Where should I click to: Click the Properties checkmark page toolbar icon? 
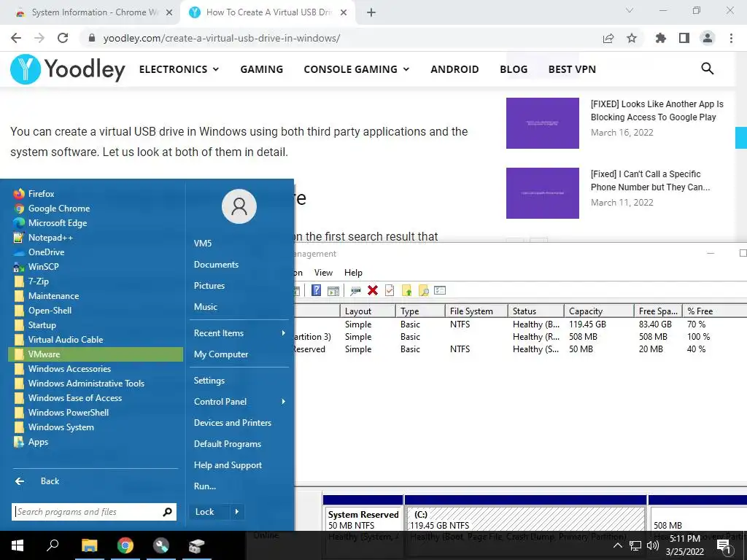tap(390, 290)
